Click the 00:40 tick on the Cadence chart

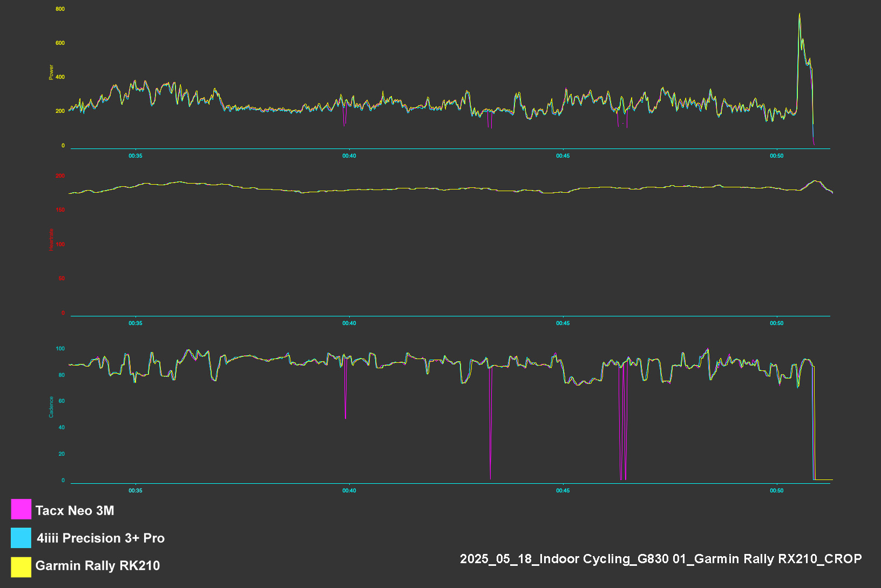pos(349,490)
